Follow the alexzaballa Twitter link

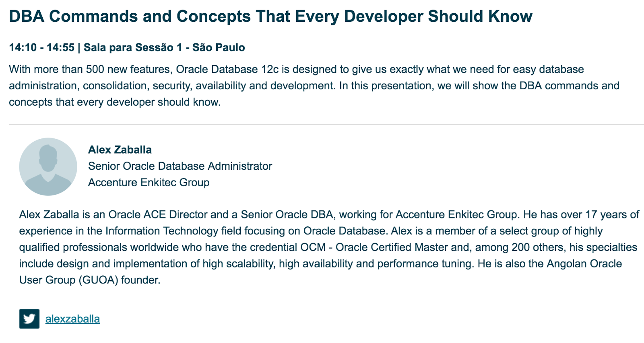(72, 319)
